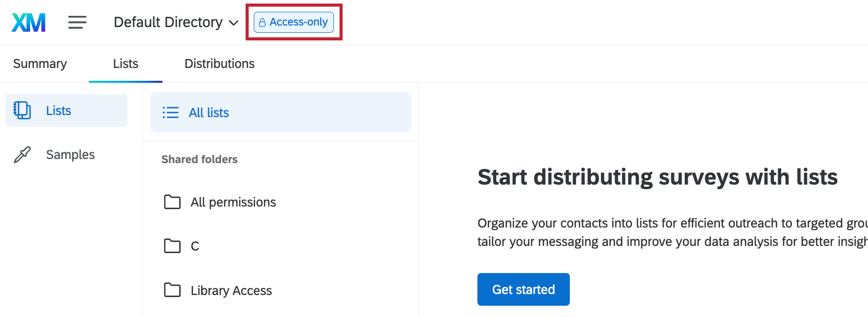Open the hamburger navigation menu
Image resolution: width=868 pixels, height=317 pixels.
[x=77, y=22]
